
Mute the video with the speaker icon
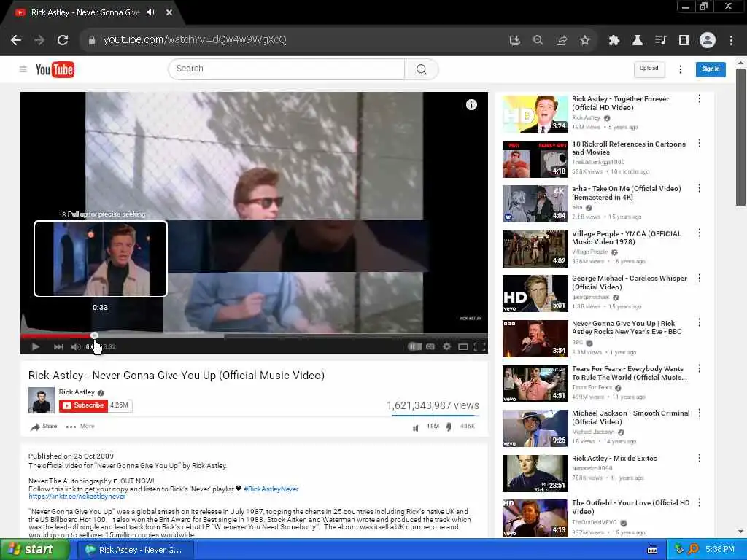76,346
